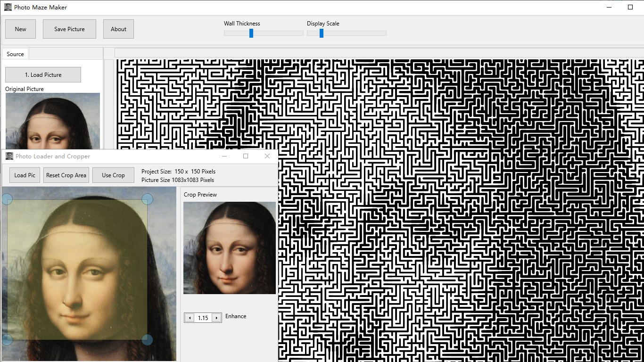Adjust the Wall Thickness slider handle

coord(251,33)
